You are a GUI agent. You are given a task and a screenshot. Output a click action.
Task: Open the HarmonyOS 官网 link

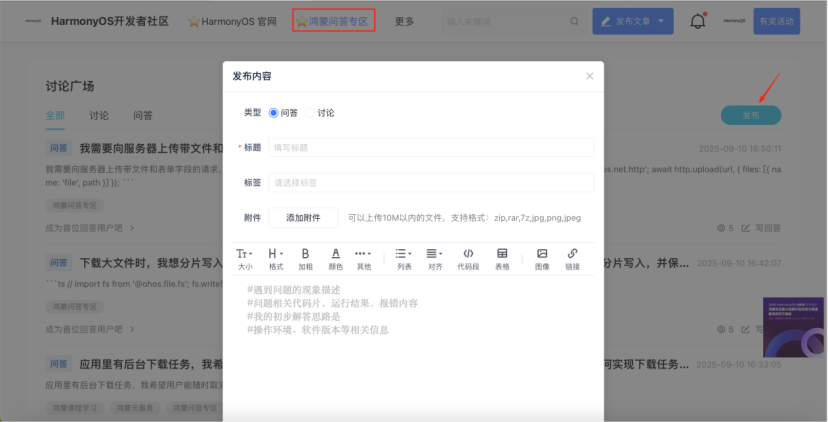pyautogui.click(x=232, y=22)
